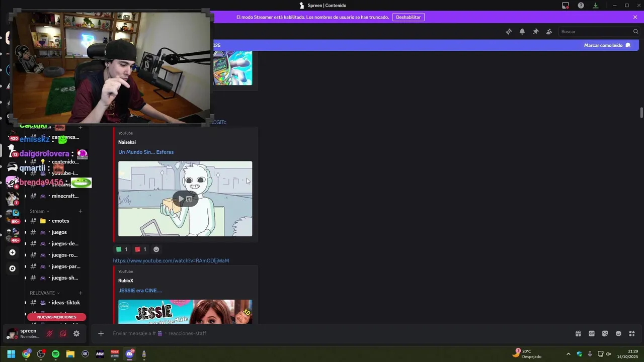Open File Explorer from the taskbar
This screenshot has width=644, height=362.
[70, 354]
